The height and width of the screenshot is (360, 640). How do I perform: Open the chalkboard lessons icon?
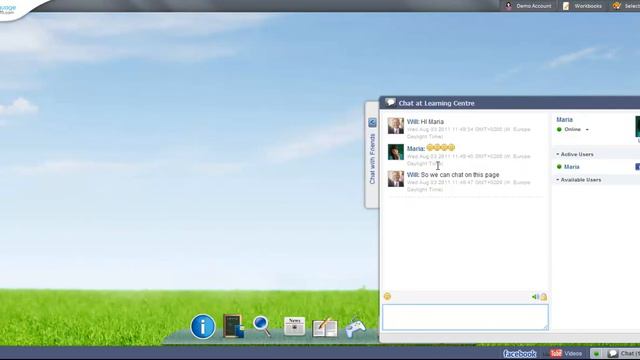[233, 326]
